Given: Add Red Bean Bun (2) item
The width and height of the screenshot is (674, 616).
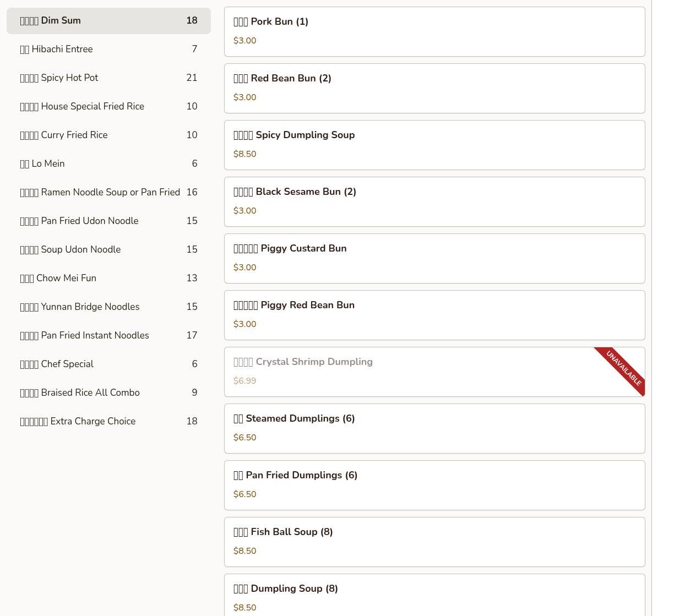Looking at the screenshot, I should 434,88.
